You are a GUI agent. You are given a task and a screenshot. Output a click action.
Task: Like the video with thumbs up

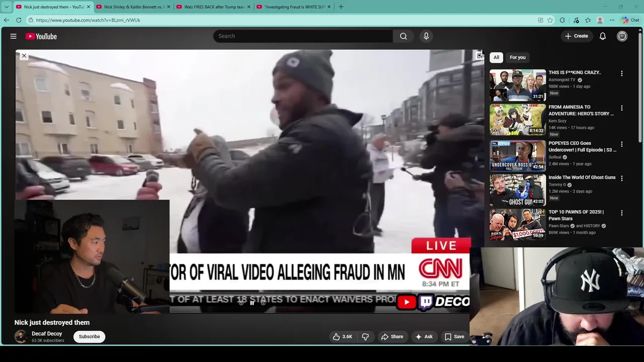[342, 337]
